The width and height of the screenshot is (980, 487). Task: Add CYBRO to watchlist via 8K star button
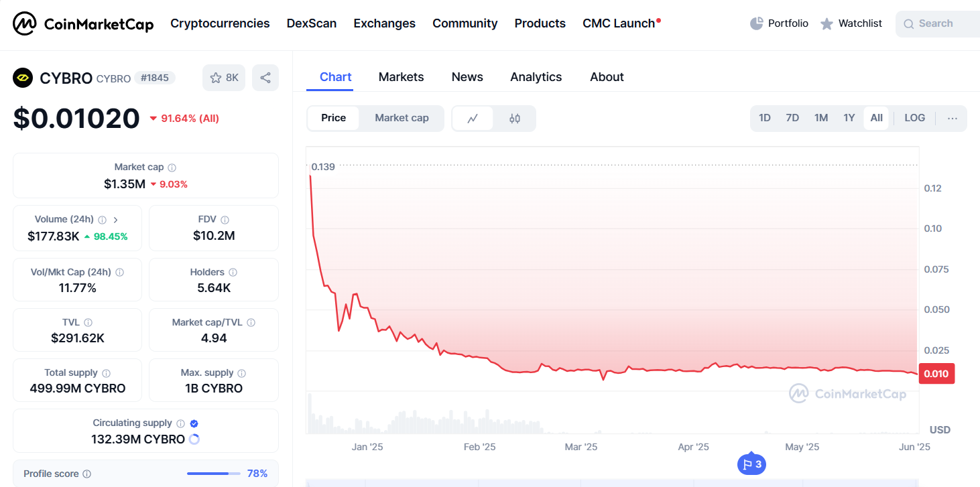[x=224, y=78]
